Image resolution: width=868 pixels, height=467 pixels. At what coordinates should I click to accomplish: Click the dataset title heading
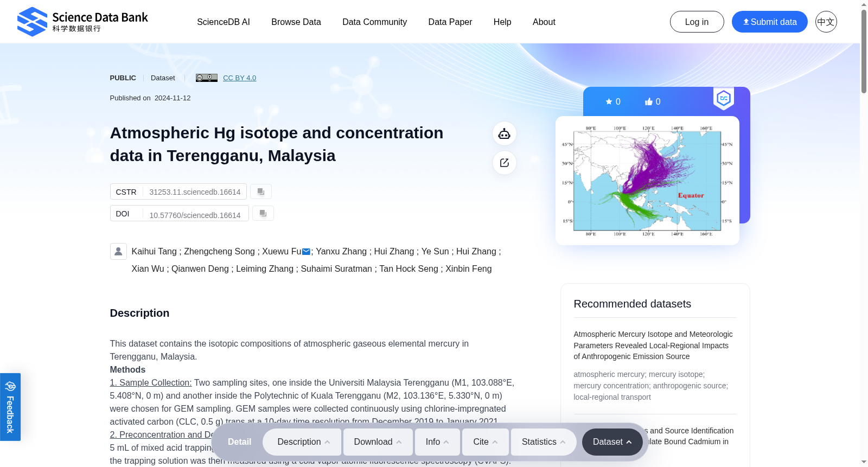coord(277,144)
